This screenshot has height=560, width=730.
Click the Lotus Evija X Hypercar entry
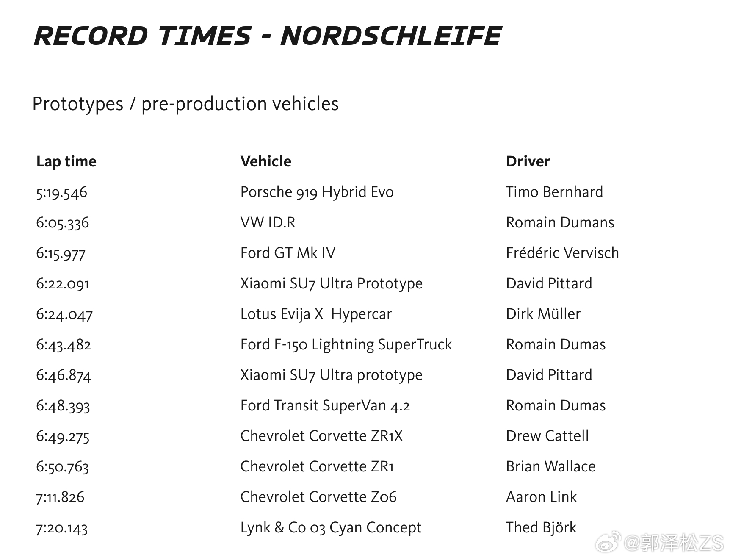click(315, 314)
